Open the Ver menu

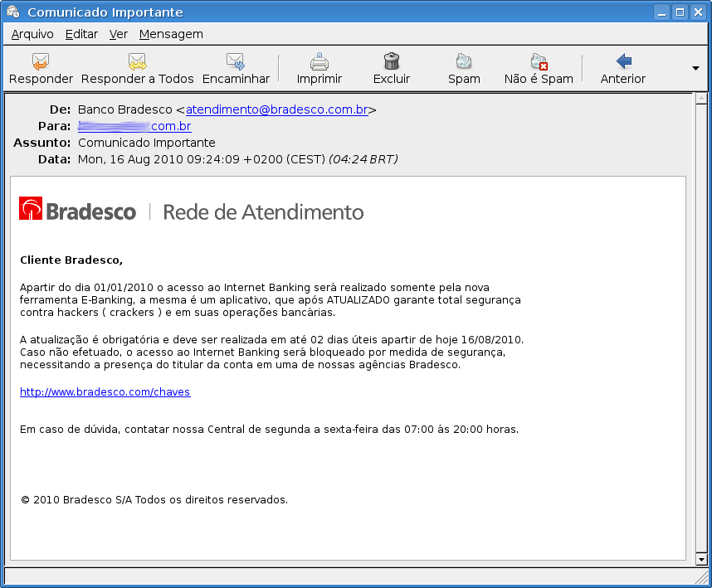[x=118, y=34]
